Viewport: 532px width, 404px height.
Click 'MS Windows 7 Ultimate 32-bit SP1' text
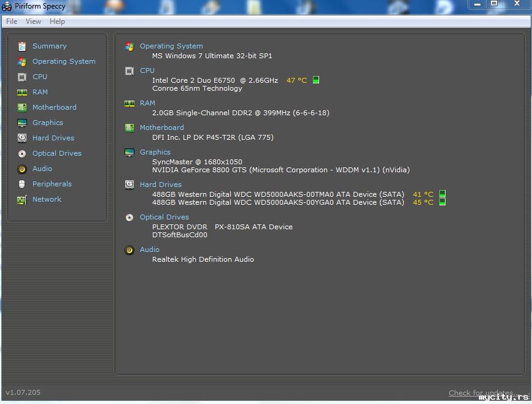coord(212,56)
